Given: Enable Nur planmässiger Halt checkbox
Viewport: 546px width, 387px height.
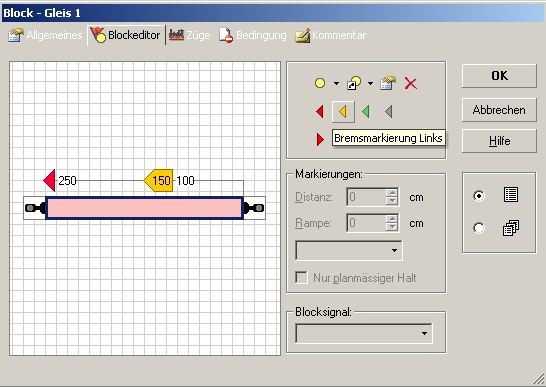Looking at the screenshot, I should coord(302,278).
